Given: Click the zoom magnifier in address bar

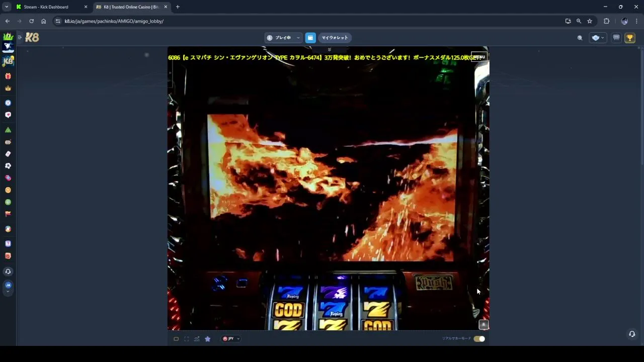Looking at the screenshot, I should coord(579,21).
